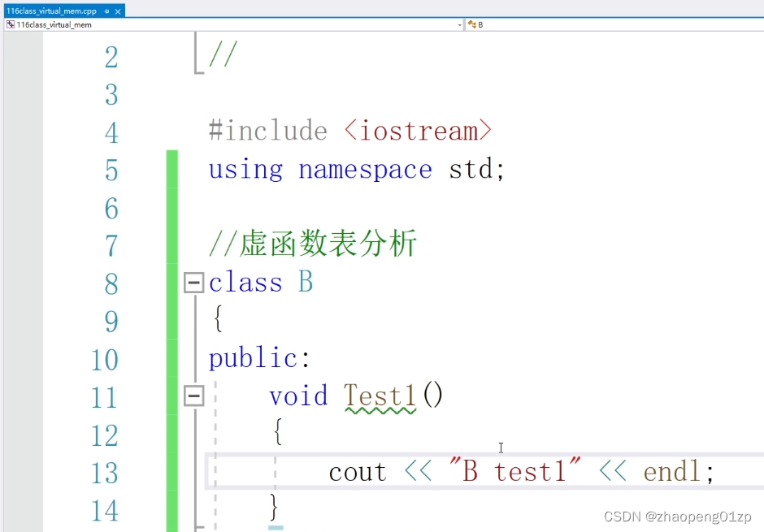This screenshot has height=532, width=764.
Task: Click the Test1 function name
Action: pyautogui.click(x=380, y=396)
